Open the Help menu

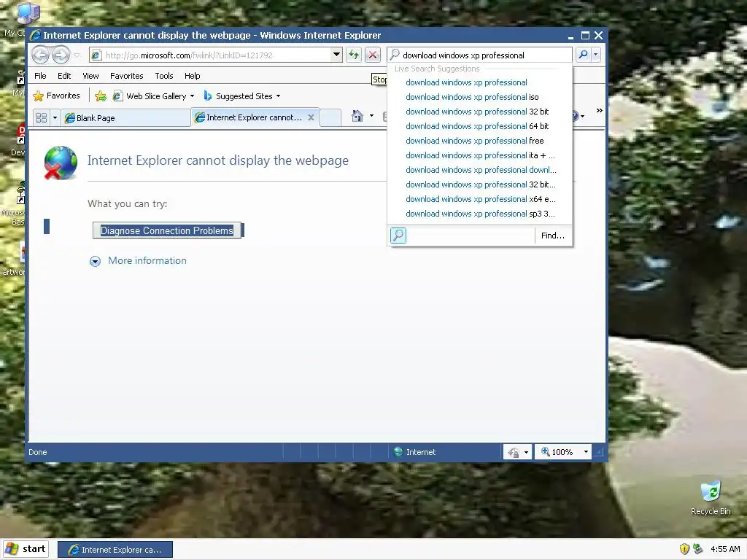point(193,76)
